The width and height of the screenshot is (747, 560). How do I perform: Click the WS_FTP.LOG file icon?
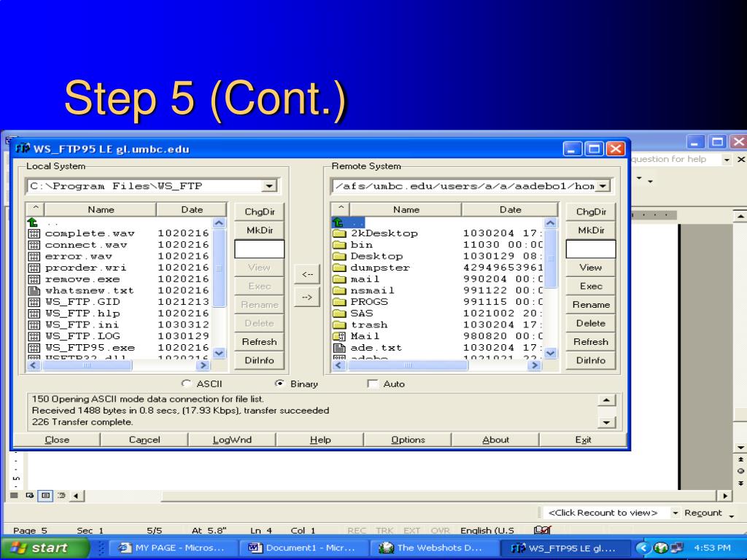coord(34,336)
